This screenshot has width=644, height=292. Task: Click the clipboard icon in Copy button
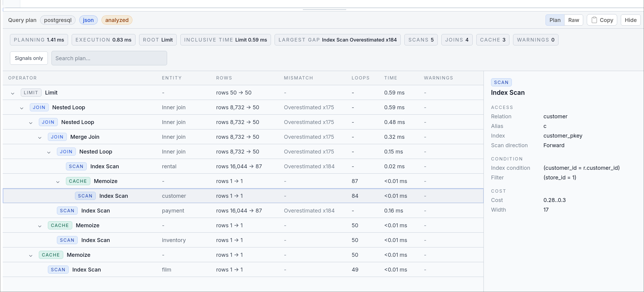(594, 20)
